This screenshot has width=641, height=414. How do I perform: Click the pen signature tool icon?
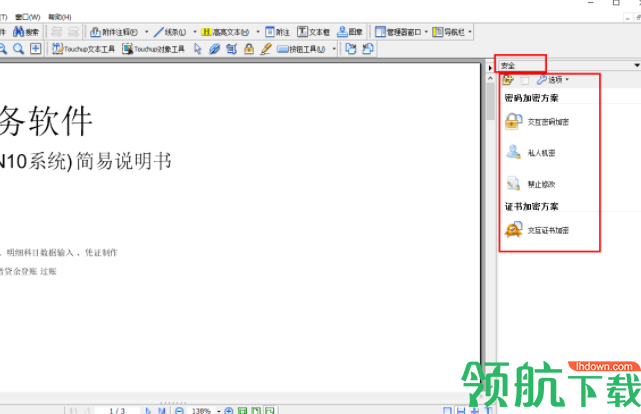(x=266, y=49)
